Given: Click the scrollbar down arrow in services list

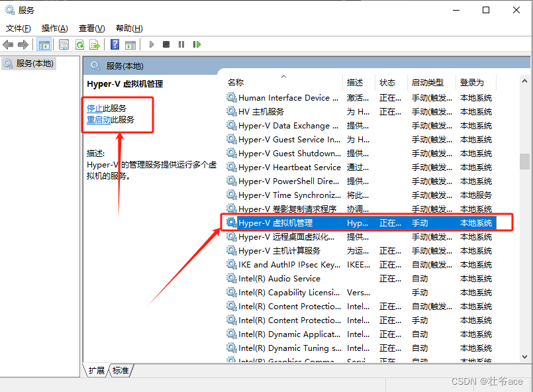Looking at the screenshot, I should 524,357.
